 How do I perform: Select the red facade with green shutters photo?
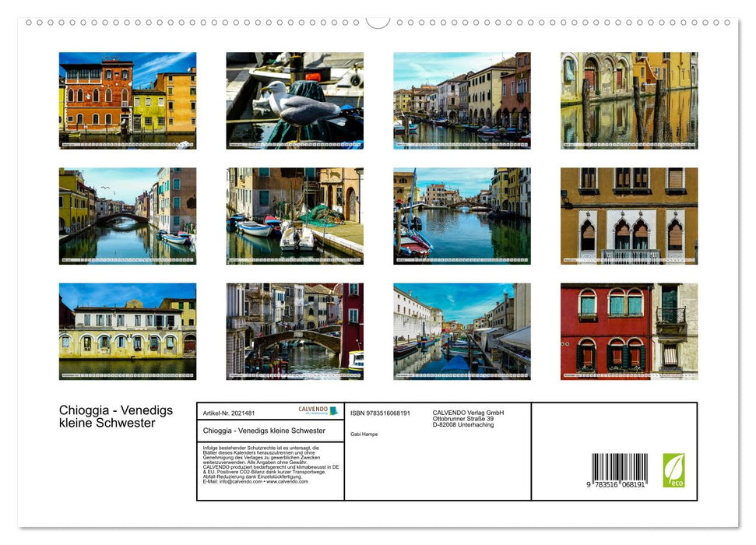pyautogui.click(x=628, y=329)
